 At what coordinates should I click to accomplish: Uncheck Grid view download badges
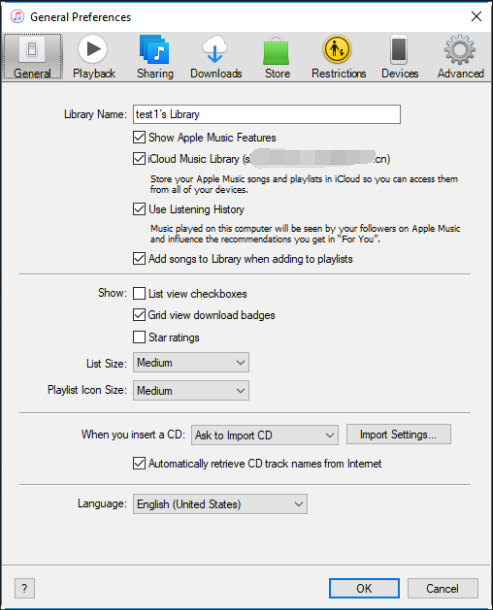point(139,314)
